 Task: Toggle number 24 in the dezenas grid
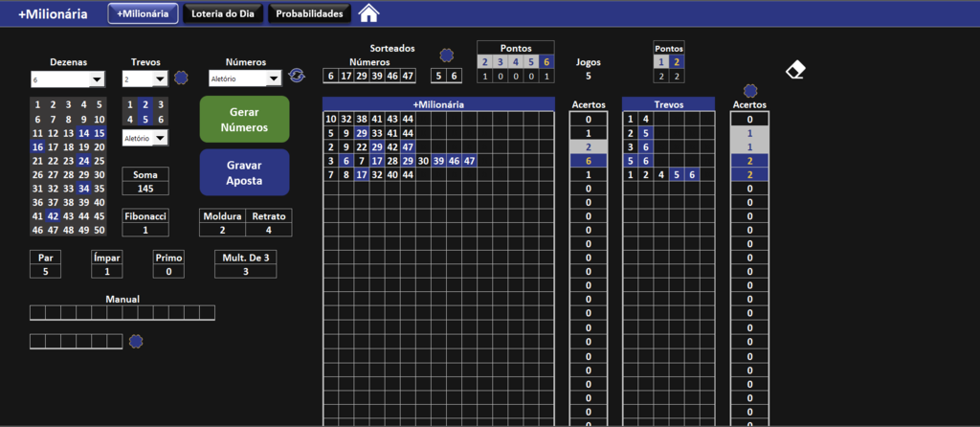click(84, 161)
